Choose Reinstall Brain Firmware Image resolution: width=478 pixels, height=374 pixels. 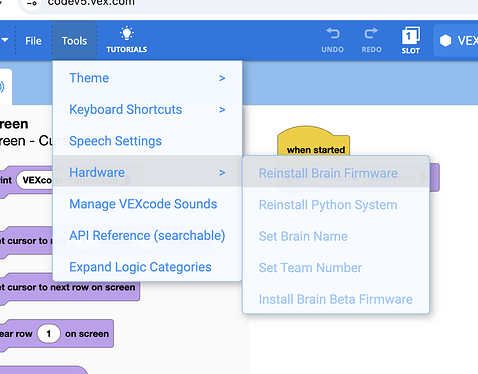click(x=336, y=173)
